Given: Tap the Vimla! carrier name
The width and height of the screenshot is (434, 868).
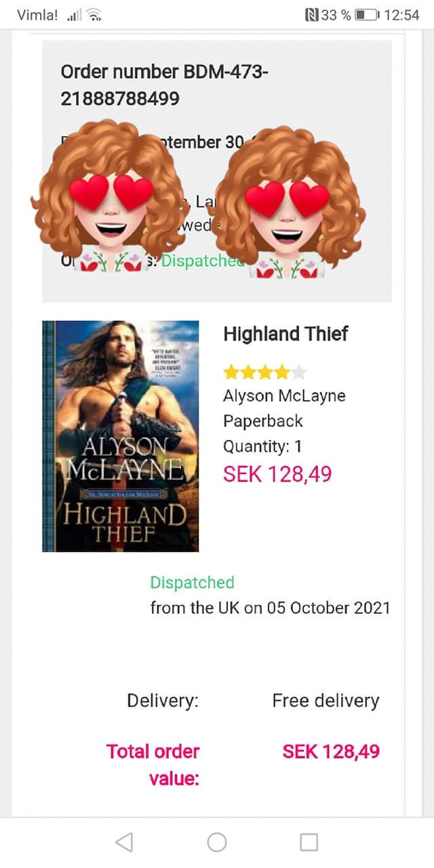Looking at the screenshot, I should pyautogui.click(x=37, y=15).
